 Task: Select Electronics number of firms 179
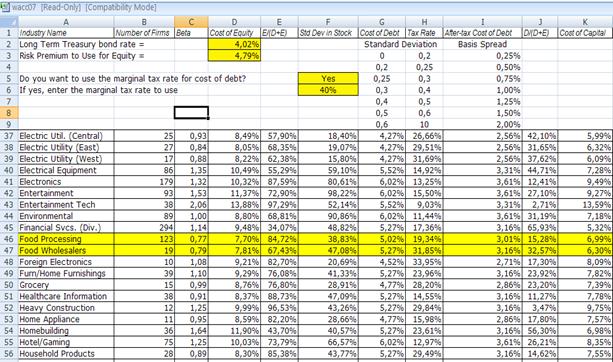[x=144, y=182]
